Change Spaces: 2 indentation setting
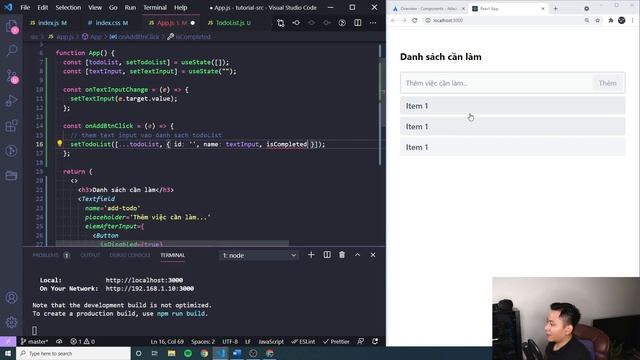640x360 pixels. 203,342
